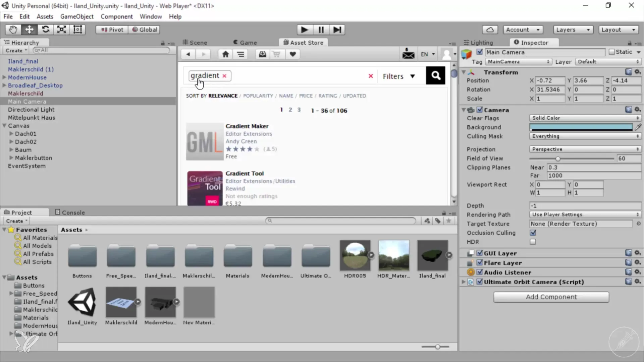The image size is (644, 362).
Task: Open Asset Store wish list heart
Action: coord(292,54)
